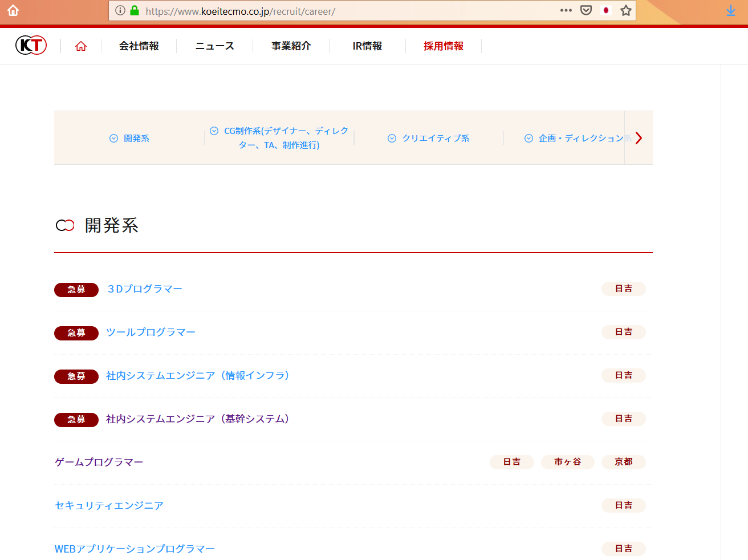The image size is (748, 560).
Task: Open the page actions three-dot menu
Action: click(x=566, y=10)
